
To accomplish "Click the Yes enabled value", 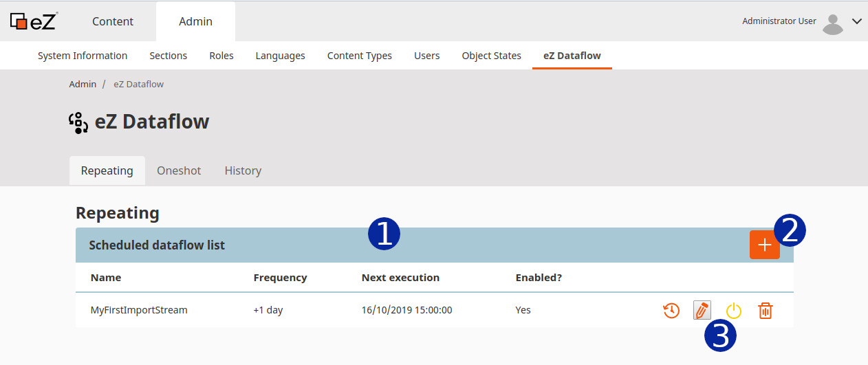I will (523, 310).
